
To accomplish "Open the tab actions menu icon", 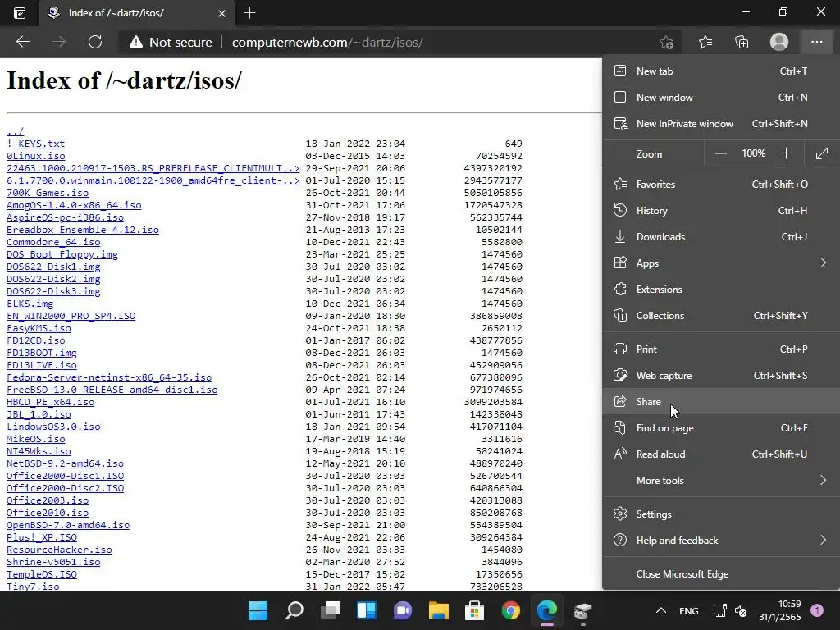I will click(20, 13).
